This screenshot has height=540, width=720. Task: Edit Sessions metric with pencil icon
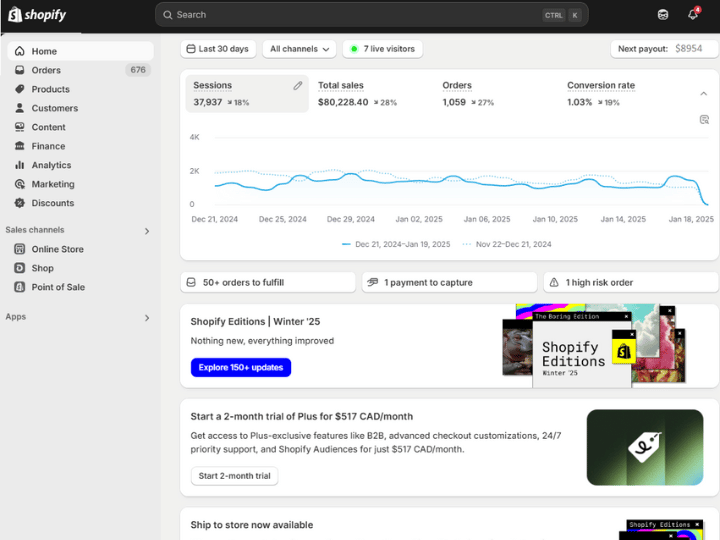298,85
